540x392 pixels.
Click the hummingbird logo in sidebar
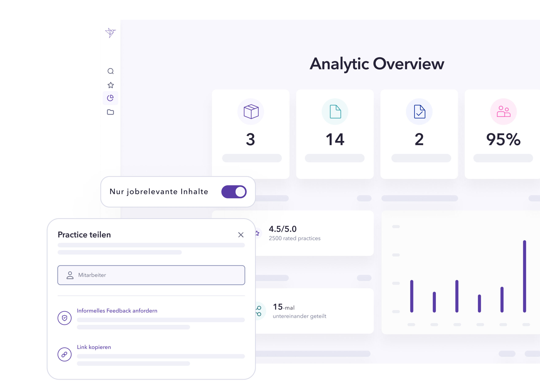point(110,33)
